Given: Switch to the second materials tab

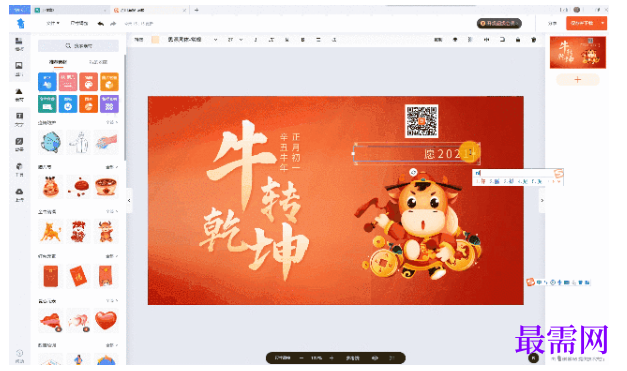Looking at the screenshot, I should (x=98, y=62).
